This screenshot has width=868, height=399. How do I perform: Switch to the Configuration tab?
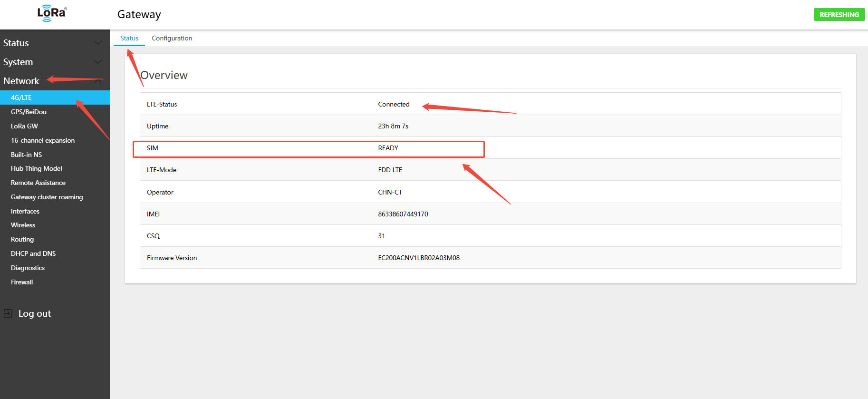(172, 38)
